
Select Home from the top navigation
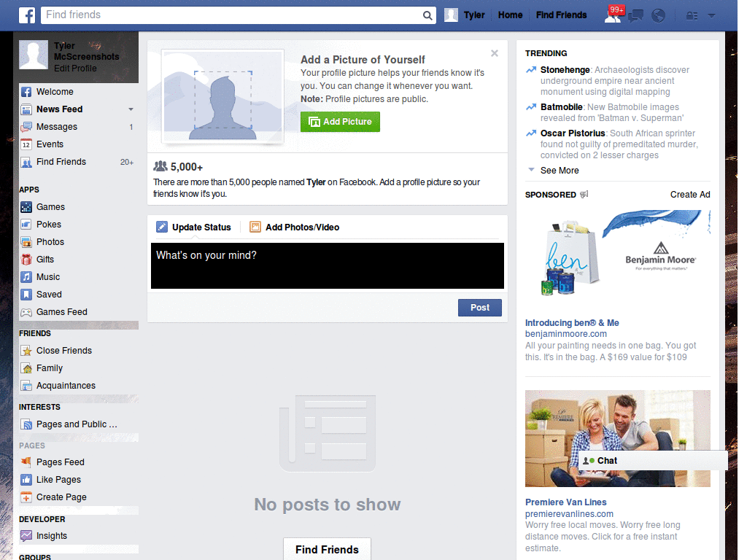pyautogui.click(x=510, y=15)
